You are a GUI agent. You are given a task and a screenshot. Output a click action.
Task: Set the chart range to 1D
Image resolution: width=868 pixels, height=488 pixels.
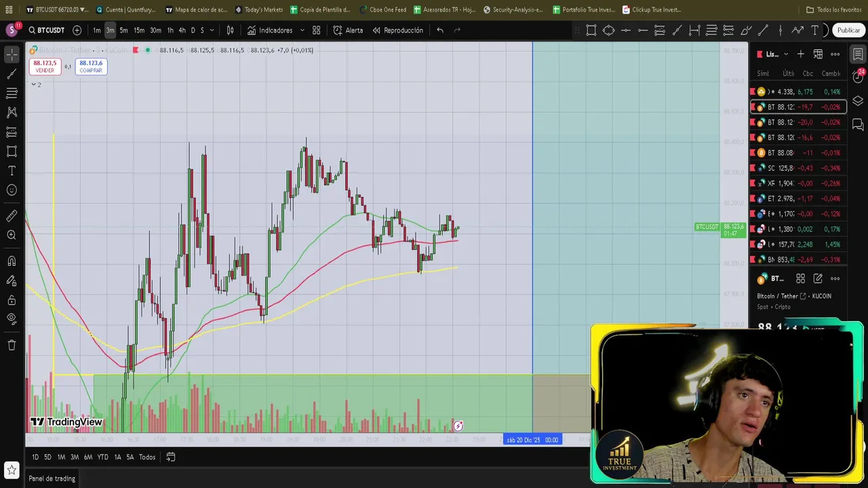tap(35, 457)
